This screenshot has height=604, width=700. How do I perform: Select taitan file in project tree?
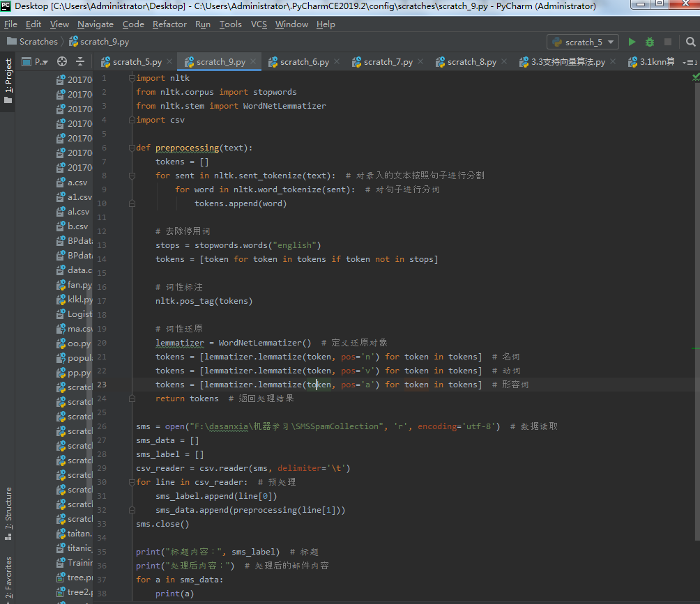74,533
